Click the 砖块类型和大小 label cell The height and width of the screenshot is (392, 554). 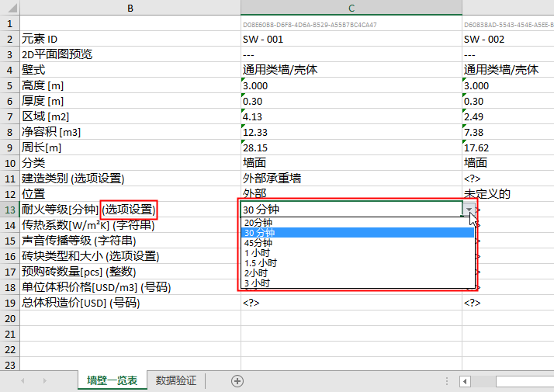(130, 256)
